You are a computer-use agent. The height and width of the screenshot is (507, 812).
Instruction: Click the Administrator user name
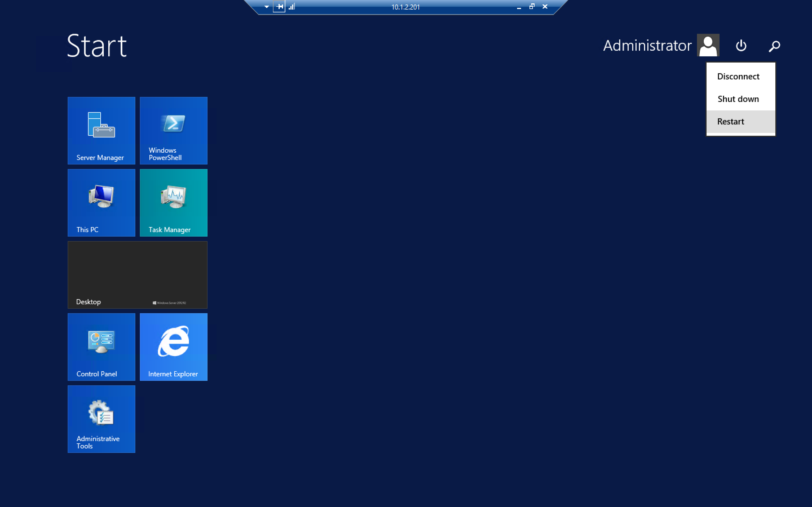647,46
